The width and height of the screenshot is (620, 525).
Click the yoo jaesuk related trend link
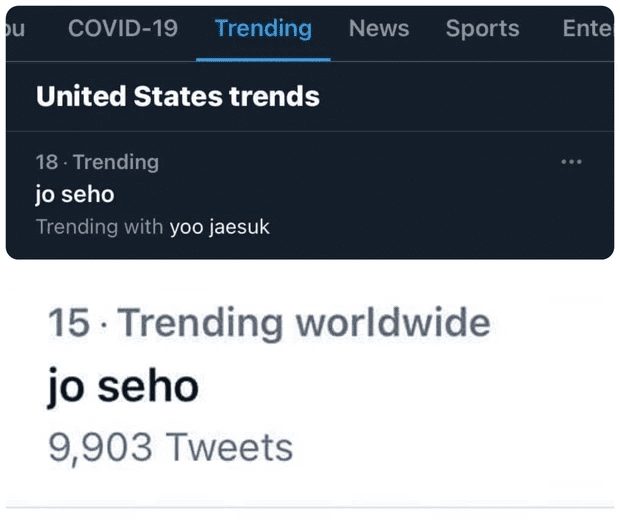[219, 227]
